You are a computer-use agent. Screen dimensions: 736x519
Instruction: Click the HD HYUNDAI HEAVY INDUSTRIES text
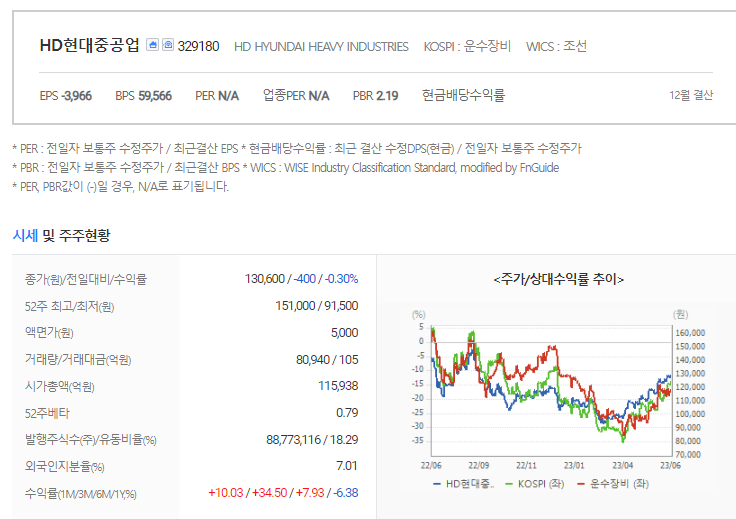[x=321, y=46]
